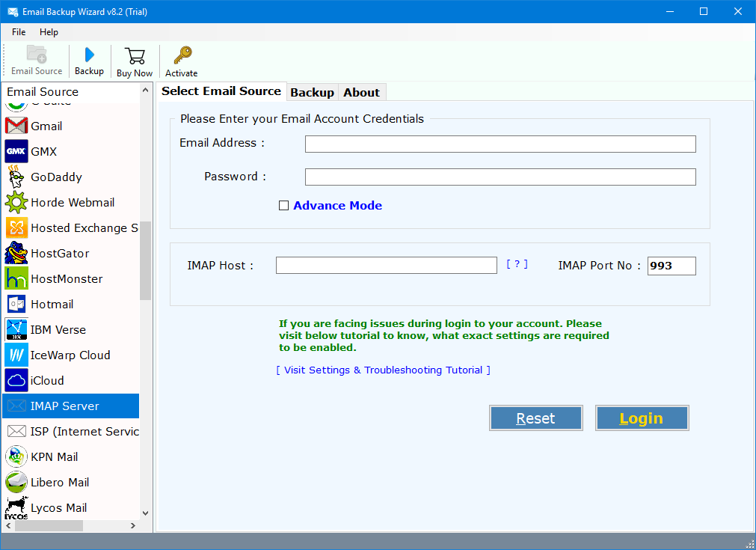Select the HostMonster green icon
This screenshot has height=550, width=756.
[x=16, y=278]
